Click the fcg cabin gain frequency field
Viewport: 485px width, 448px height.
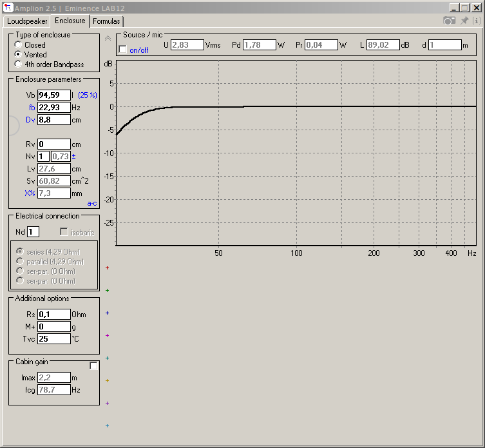pyautogui.click(x=54, y=390)
